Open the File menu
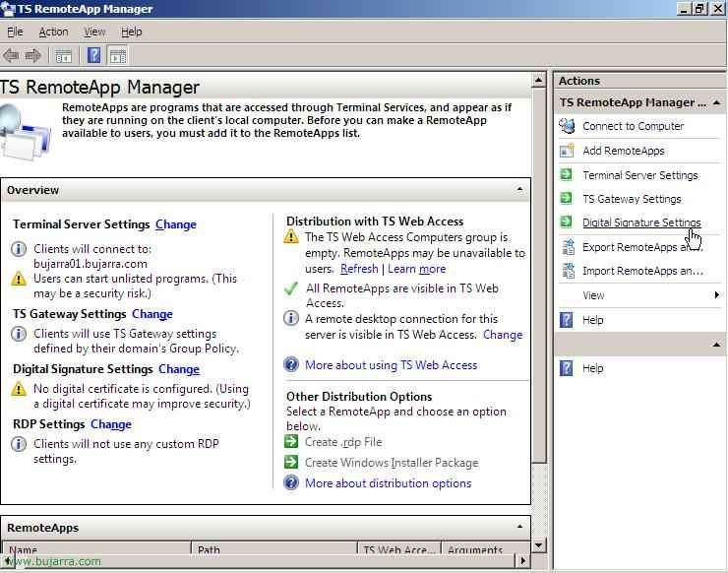 click(15, 32)
